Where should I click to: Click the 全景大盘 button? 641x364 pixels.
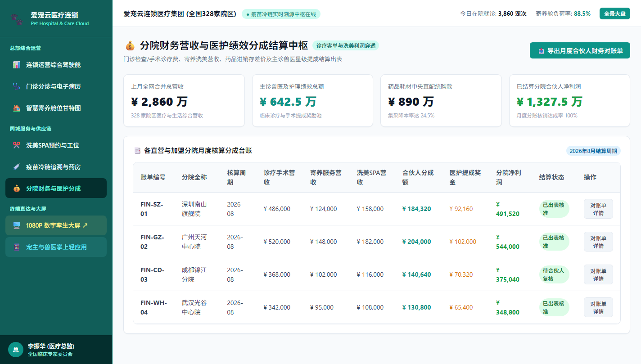[614, 13]
